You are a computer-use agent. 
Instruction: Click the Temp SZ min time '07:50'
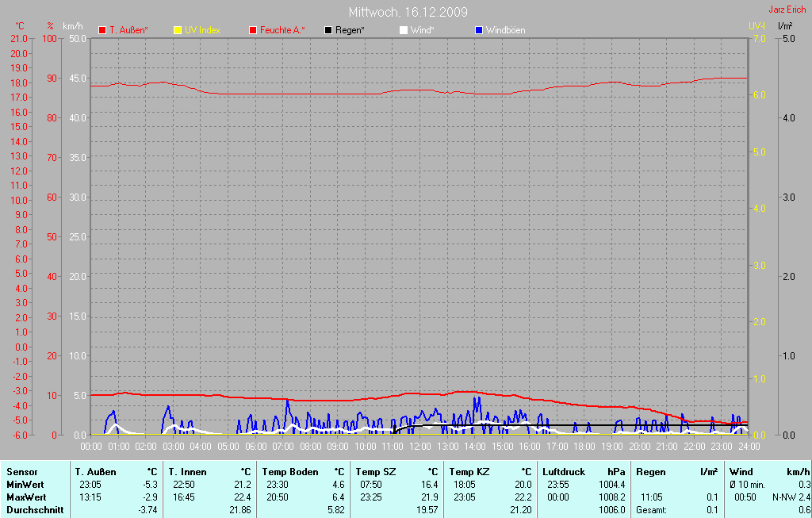tap(371, 485)
